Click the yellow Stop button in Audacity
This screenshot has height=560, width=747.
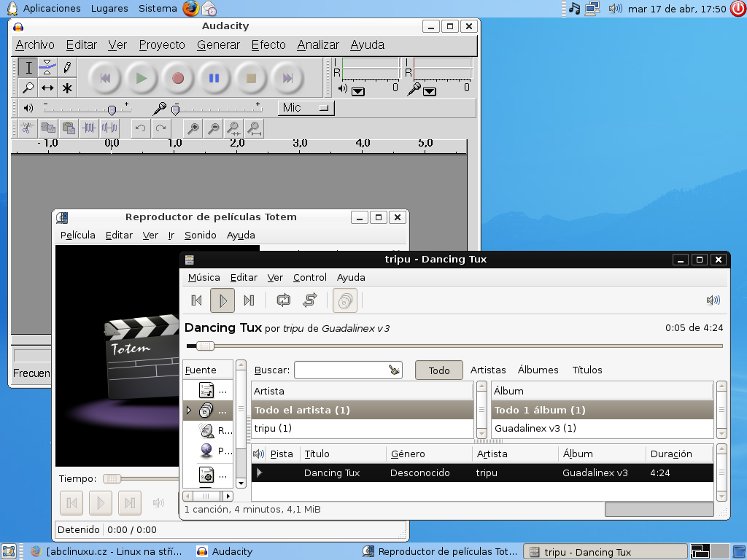pos(251,78)
